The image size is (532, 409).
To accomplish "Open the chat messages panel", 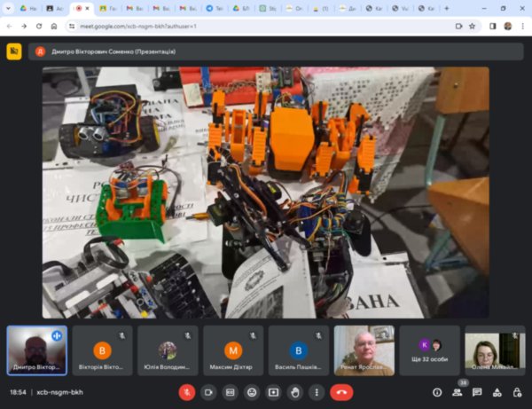I will tap(477, 391).
